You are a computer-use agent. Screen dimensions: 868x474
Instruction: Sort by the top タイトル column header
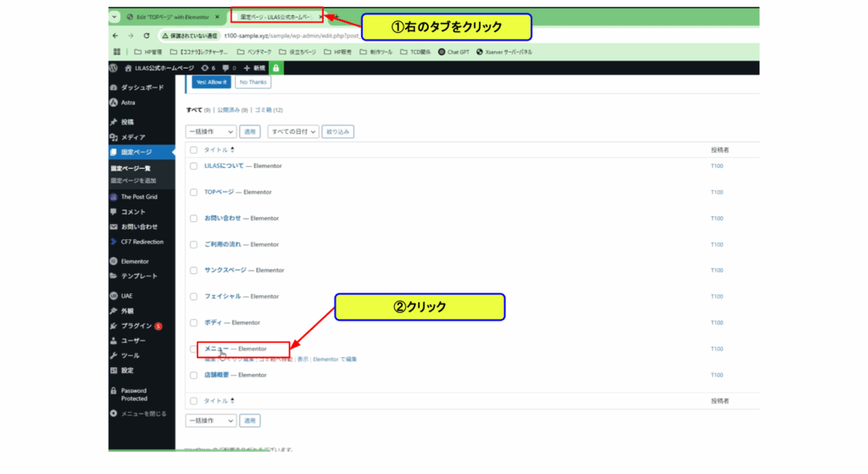click(x=219, y=150)
